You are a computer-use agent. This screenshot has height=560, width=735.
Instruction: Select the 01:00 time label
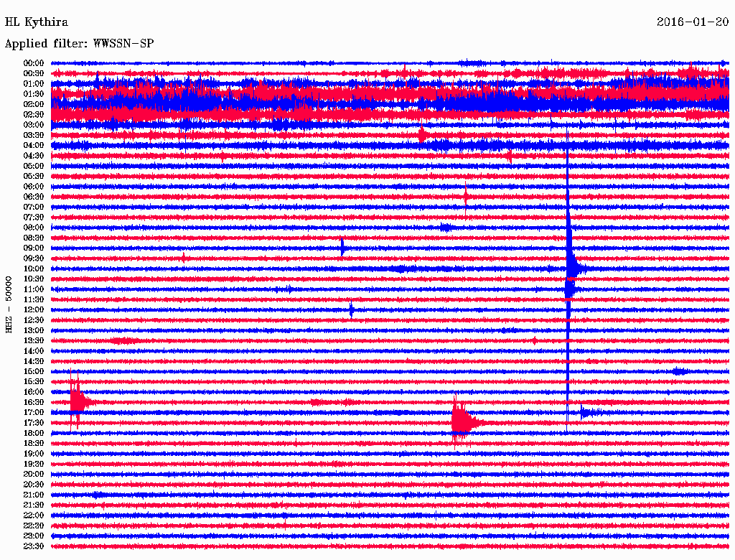pos(34,83)
